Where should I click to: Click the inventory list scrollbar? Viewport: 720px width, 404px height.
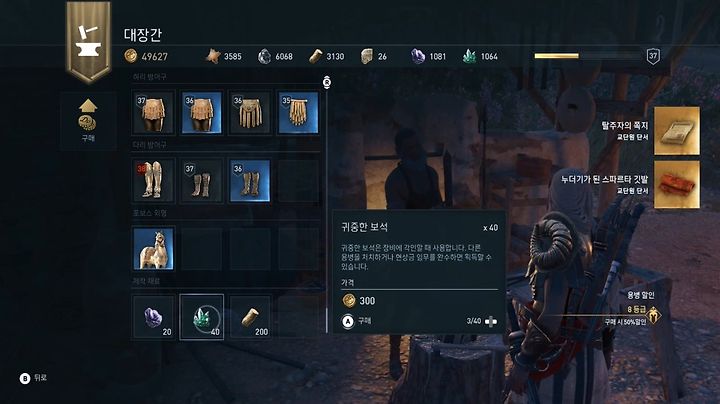pos(326,207)
